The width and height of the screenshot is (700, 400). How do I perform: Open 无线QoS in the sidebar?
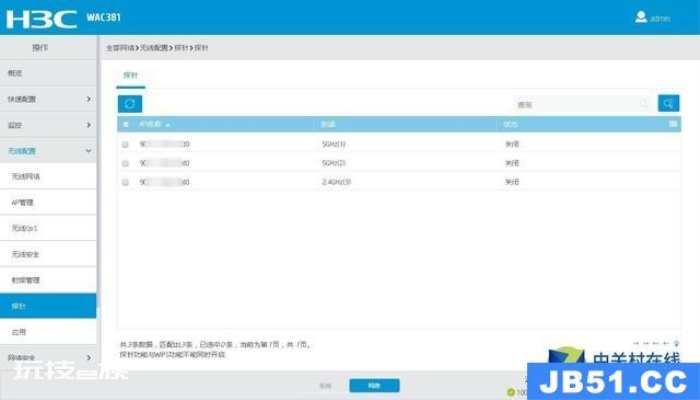coord(48,228)
